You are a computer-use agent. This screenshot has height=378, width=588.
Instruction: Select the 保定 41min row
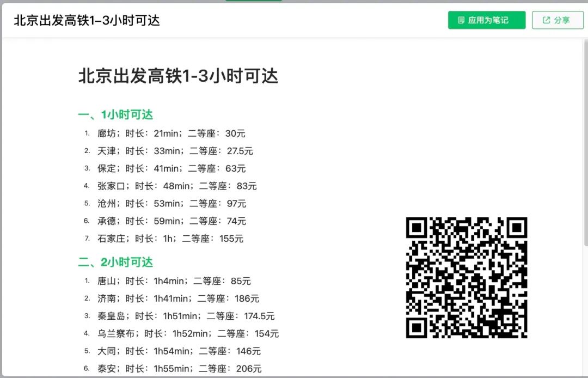pos(164,168)
